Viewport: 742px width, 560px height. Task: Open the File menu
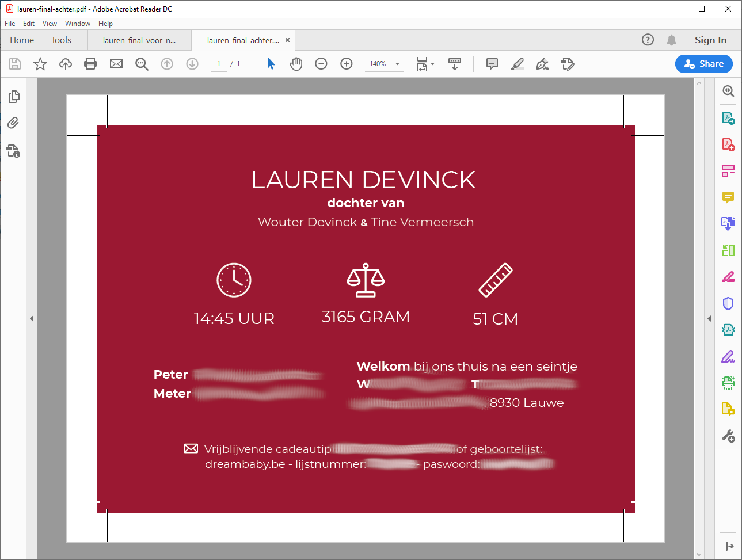click(x=10, y=24)
